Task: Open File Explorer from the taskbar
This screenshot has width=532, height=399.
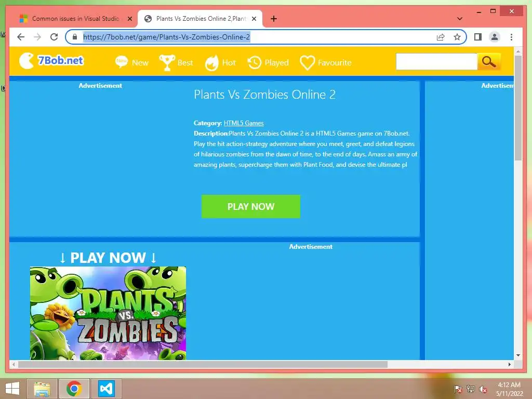Action: point(42,389)
